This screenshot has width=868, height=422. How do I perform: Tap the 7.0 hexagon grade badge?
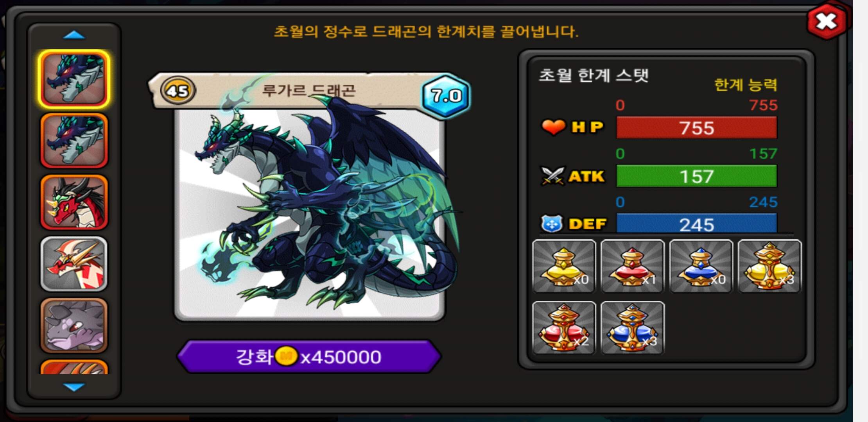point(446,96)
